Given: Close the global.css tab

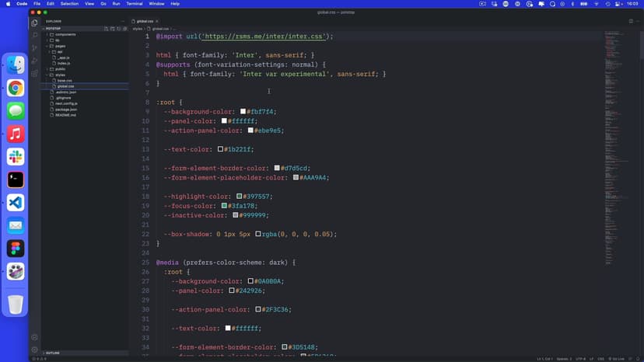Looking at the screenshot, I should [158, 21].
